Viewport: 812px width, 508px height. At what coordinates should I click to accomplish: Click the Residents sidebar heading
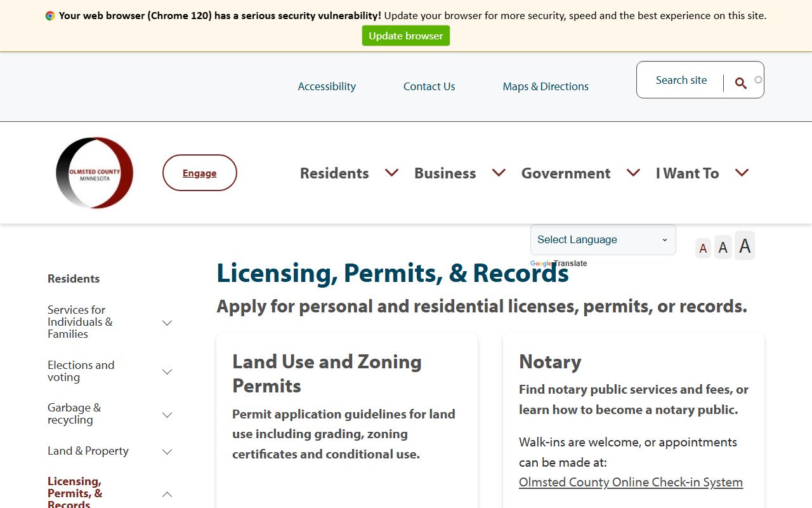click(x=74, y=278)
